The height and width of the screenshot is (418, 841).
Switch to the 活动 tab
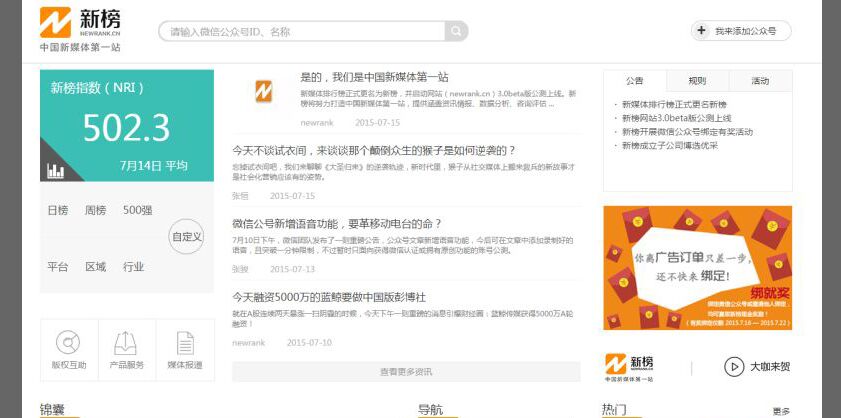[x=760, y=81]
